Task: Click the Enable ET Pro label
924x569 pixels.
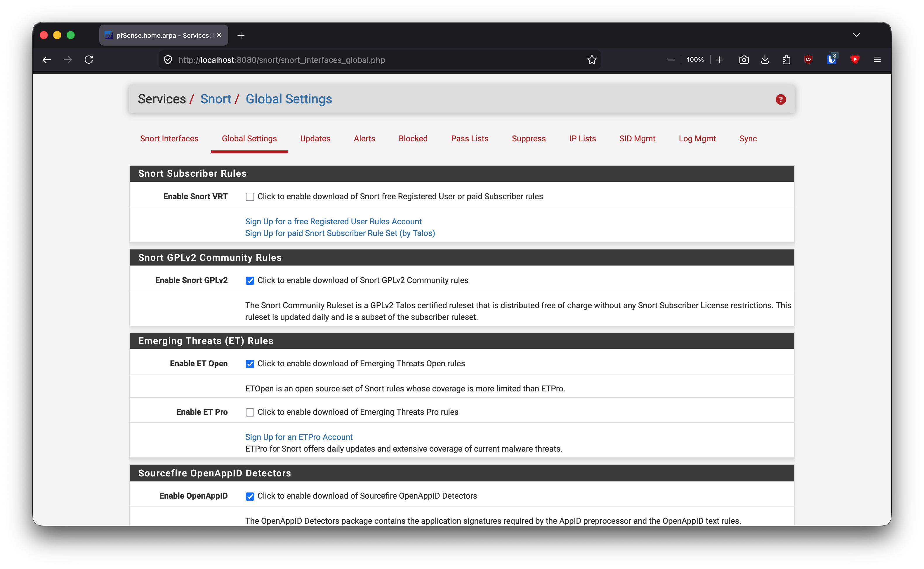Action: 202,412
